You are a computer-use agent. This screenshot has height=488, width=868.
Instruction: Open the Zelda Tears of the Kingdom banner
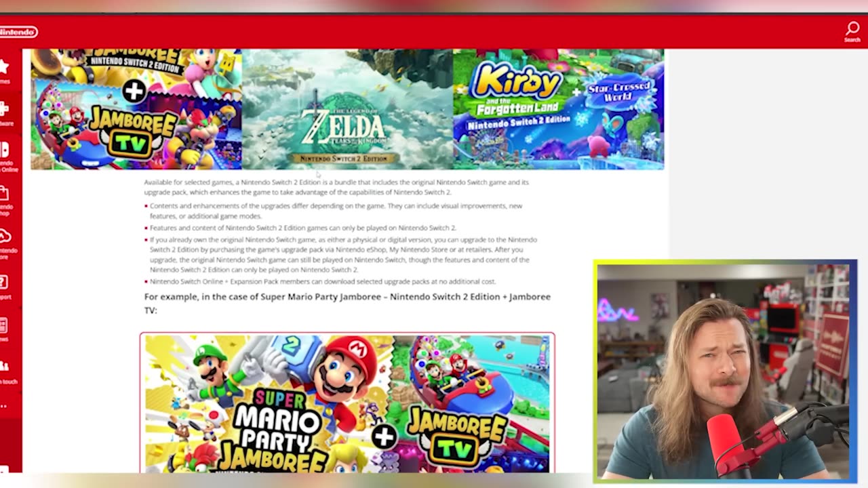pyautogui.click(x=347, y=108)
